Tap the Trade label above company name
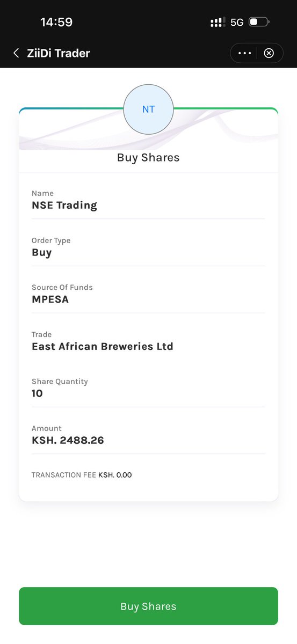Image resolution: width=297 pixels, height=644 pixels. pos(42,334)
